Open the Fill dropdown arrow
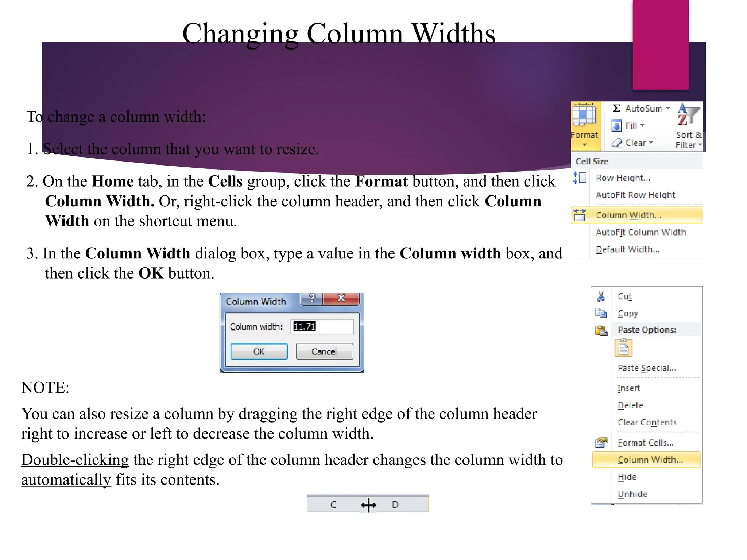 pos(642,125)
